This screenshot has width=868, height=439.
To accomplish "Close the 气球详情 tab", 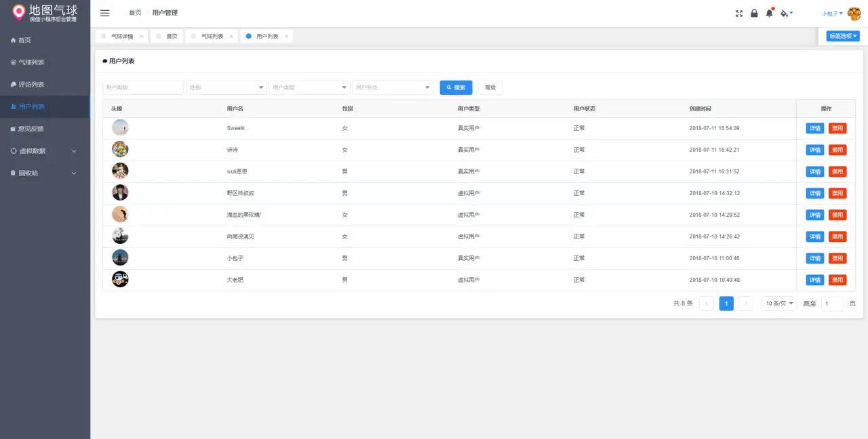I will point(141,37).
